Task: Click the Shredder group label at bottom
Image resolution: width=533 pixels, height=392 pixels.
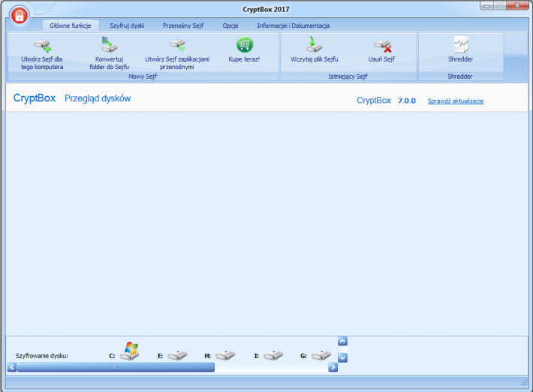Action: coord(460,77)
